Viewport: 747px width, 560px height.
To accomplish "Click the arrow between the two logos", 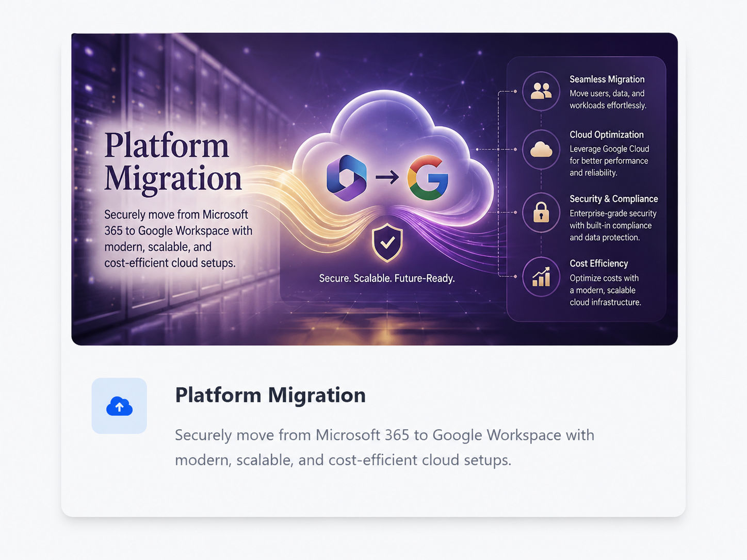I will click(x=387, y=178).
